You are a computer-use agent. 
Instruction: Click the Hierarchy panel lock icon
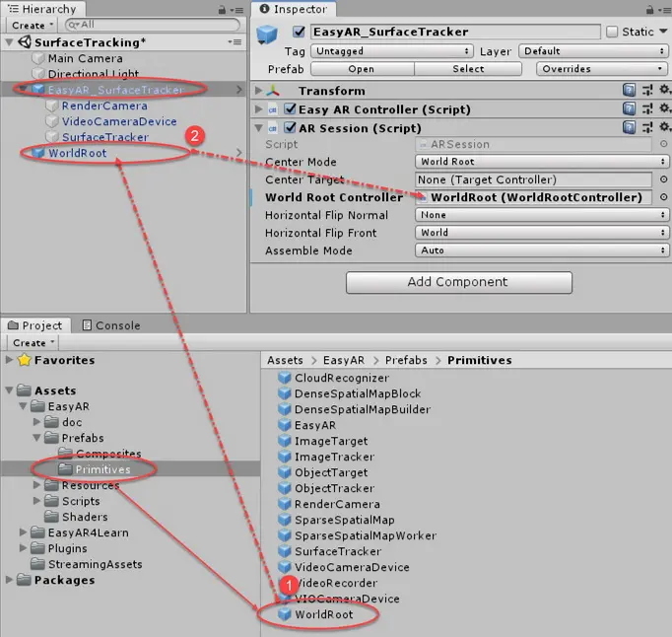(x=222, y=10)
